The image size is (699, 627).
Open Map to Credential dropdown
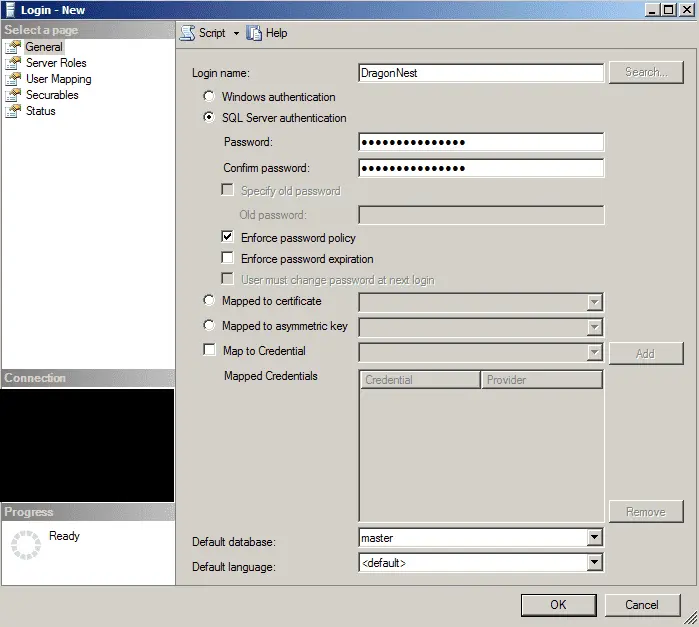pos(594,353)
